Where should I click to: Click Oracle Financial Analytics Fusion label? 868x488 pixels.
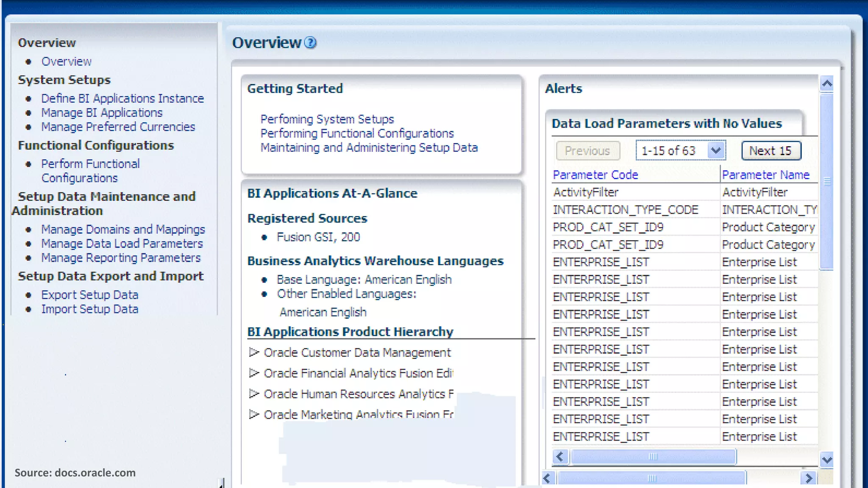coord(359,373)
